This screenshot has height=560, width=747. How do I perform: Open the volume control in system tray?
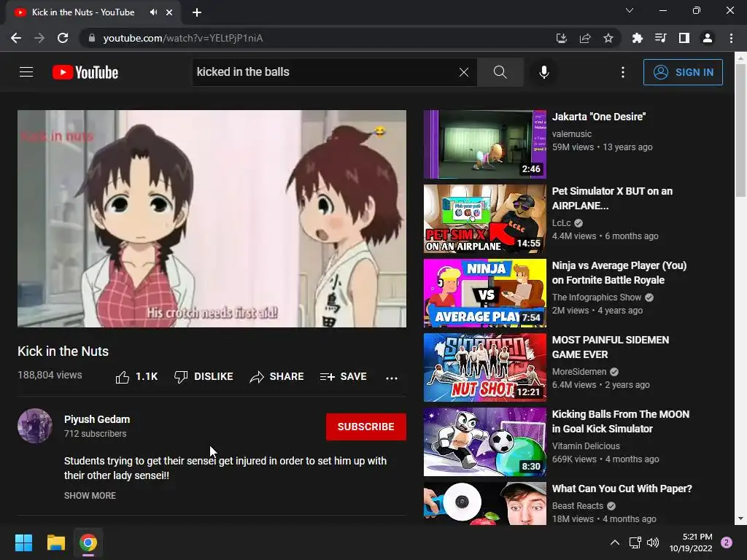tap(653, 542)
